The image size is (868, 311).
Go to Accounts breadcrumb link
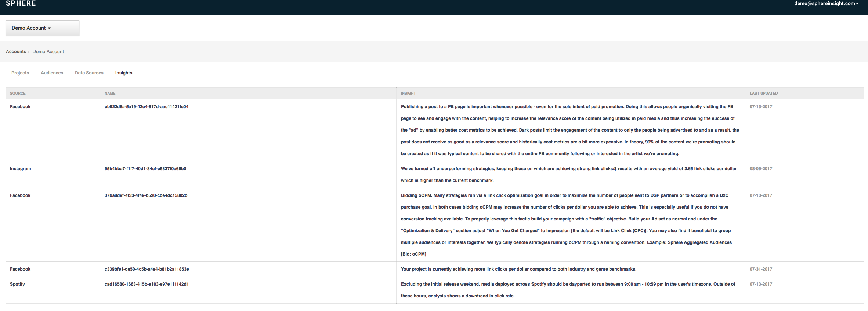[x=16, y=52]
